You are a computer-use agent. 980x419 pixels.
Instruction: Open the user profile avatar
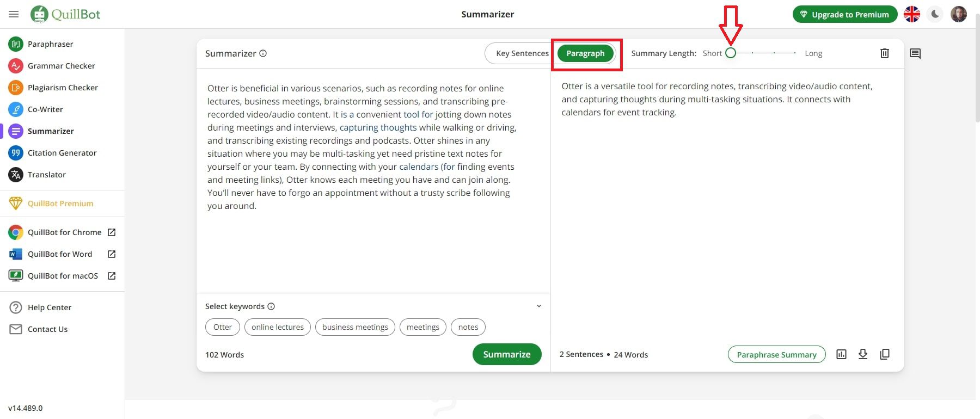click(958, 14)
